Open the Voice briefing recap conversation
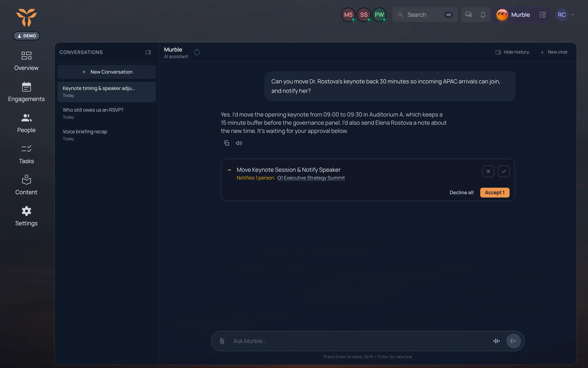The height and width of the screenshot is (368, 588). pos(107,135)
